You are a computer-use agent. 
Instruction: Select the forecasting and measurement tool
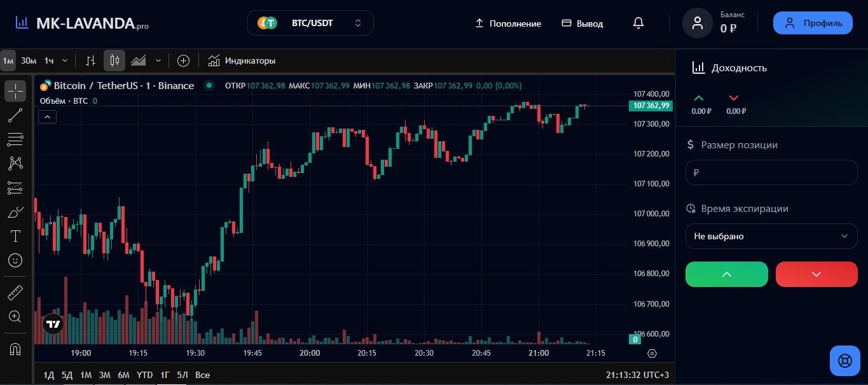(15, 188)
